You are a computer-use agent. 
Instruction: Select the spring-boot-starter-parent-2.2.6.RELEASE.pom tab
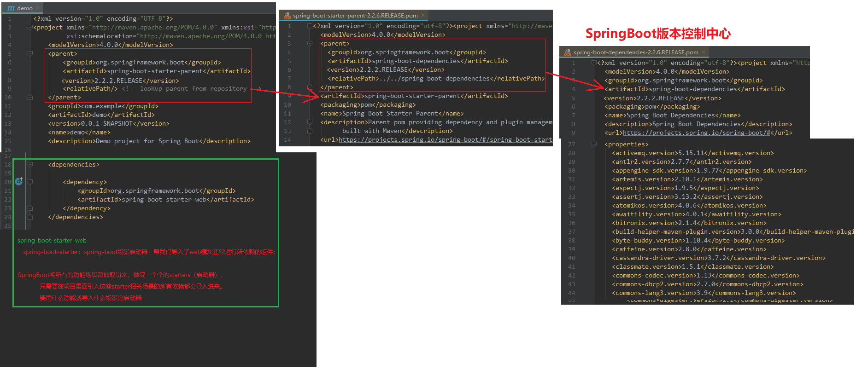pyautogui.click(x=355, y=15)
